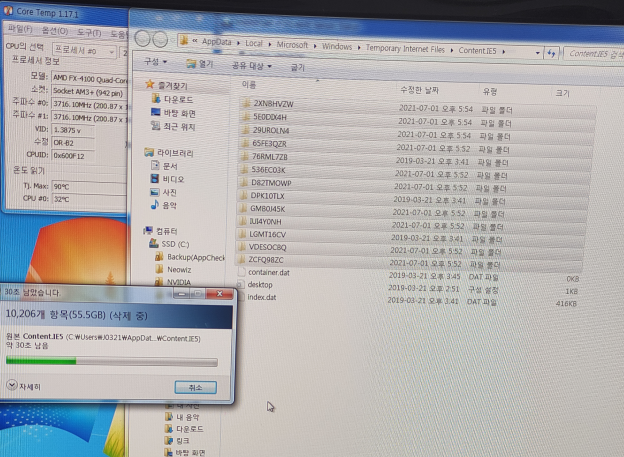This screenshot has width=624, height=457.
Task: Open 도구(T) menu in Core Temp
Action: [89, 32]
